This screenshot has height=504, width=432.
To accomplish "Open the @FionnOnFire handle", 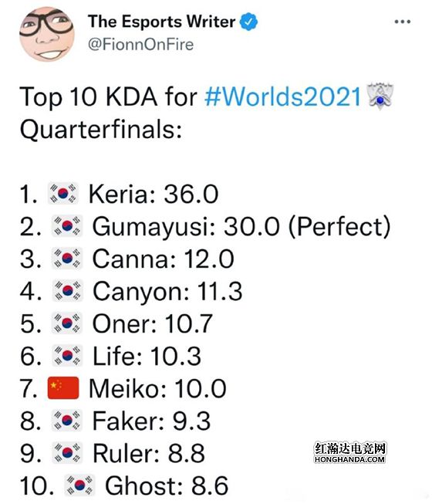I will pyautogui.click(x=140, y=44).
